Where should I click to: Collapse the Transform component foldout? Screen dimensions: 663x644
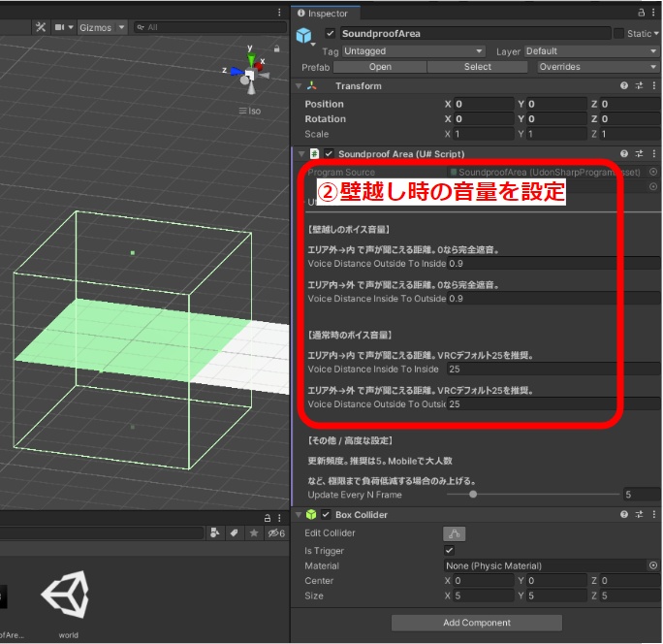(x=299, y=86)
